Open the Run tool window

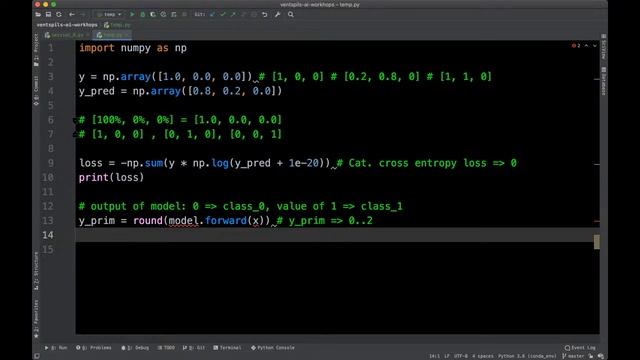[56, 348]
